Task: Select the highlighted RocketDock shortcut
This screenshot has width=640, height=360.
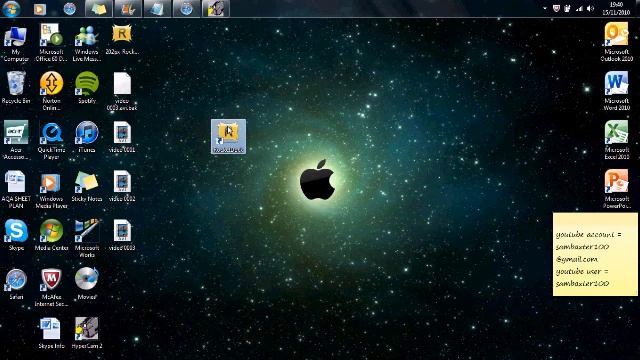Action: [228, 136]
